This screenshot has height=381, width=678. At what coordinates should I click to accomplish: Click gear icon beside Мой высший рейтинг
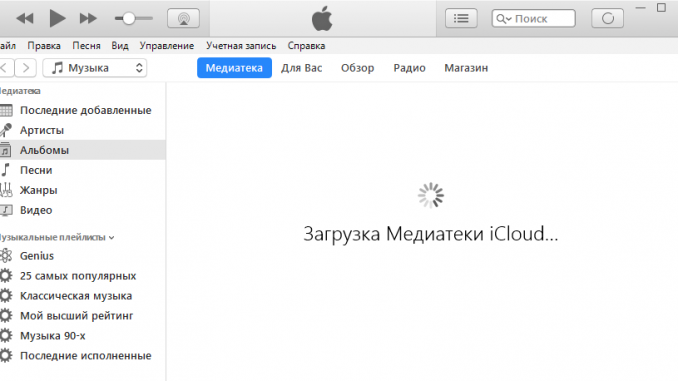coord(6,315)
